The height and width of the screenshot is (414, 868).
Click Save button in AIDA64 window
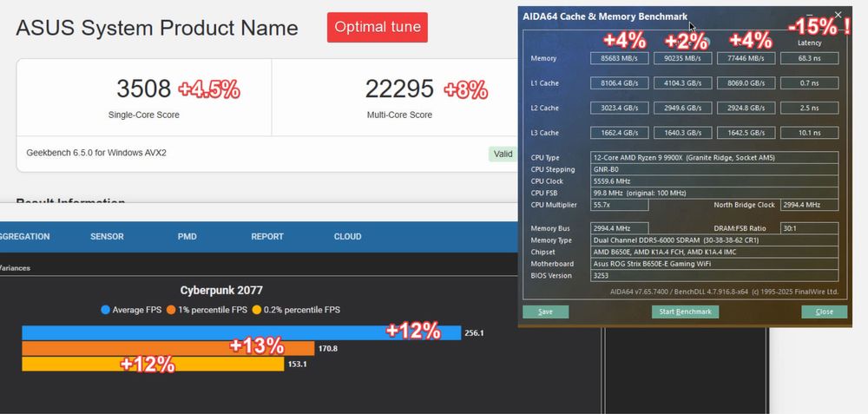545,312
